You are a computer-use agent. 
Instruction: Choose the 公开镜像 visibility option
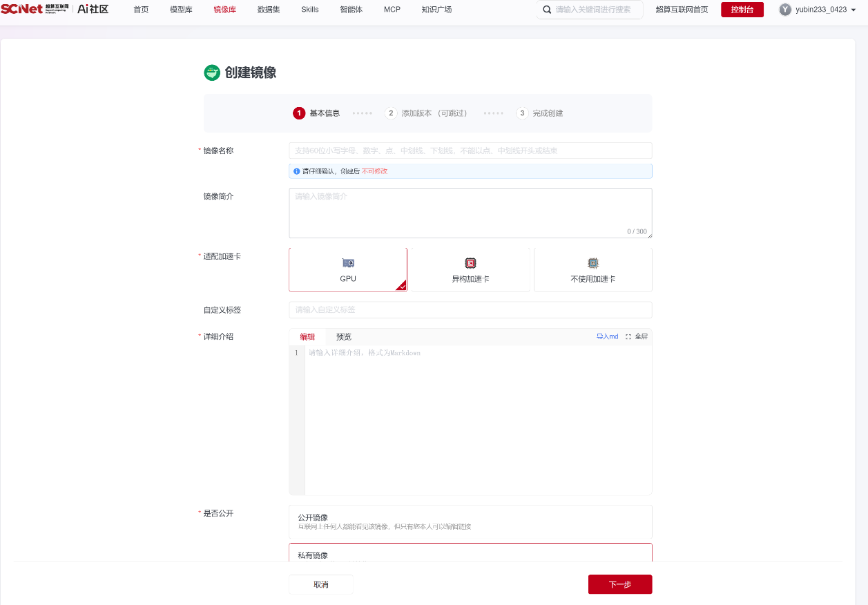pos(470,521)
